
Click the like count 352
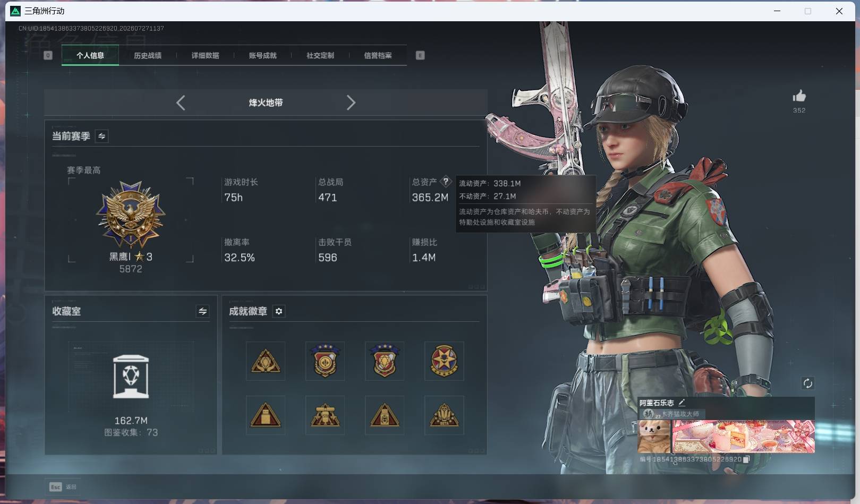pyautogui.click(x=799, y=110)
